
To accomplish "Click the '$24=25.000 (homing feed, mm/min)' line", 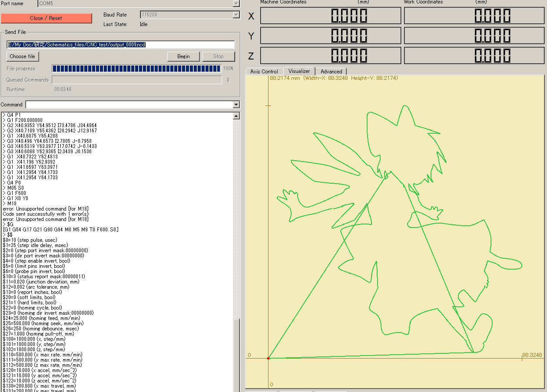I will click(41, 318).
